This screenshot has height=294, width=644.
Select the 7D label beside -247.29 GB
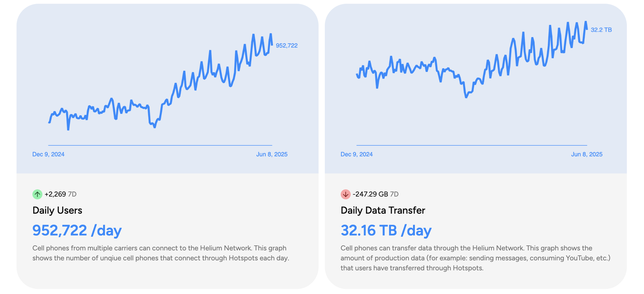click(x=394, y=194)
